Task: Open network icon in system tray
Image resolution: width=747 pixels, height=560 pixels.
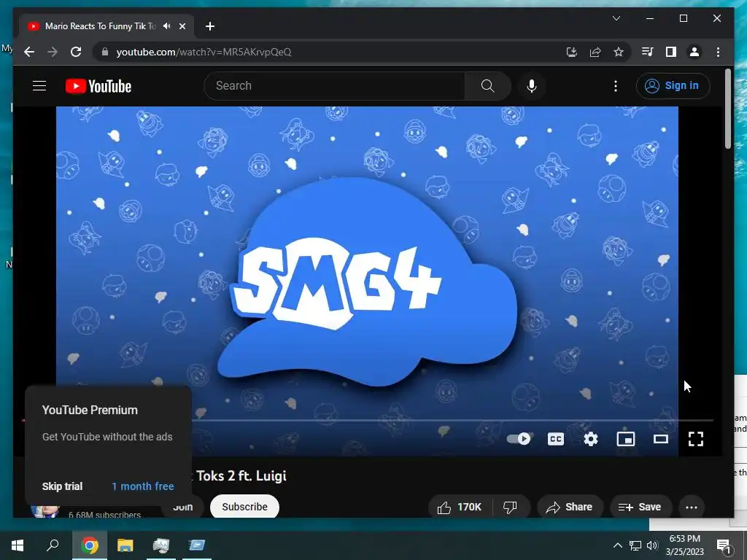Action: click(x=635, y=545)
